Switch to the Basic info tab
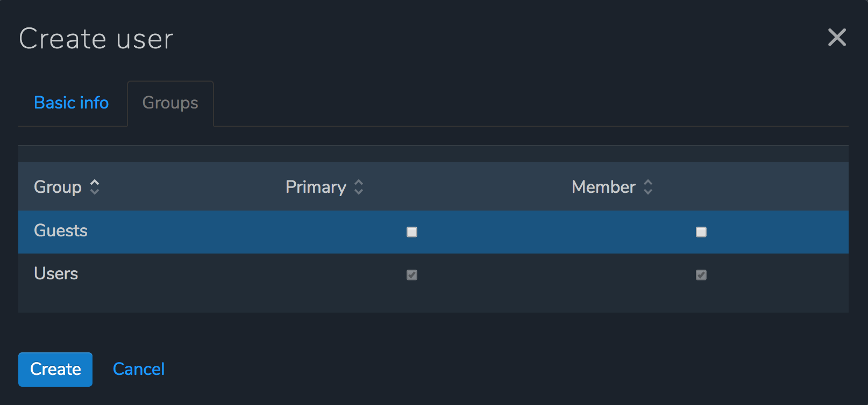Viewport: 868px width, 405px height. [x=71, y=103]
